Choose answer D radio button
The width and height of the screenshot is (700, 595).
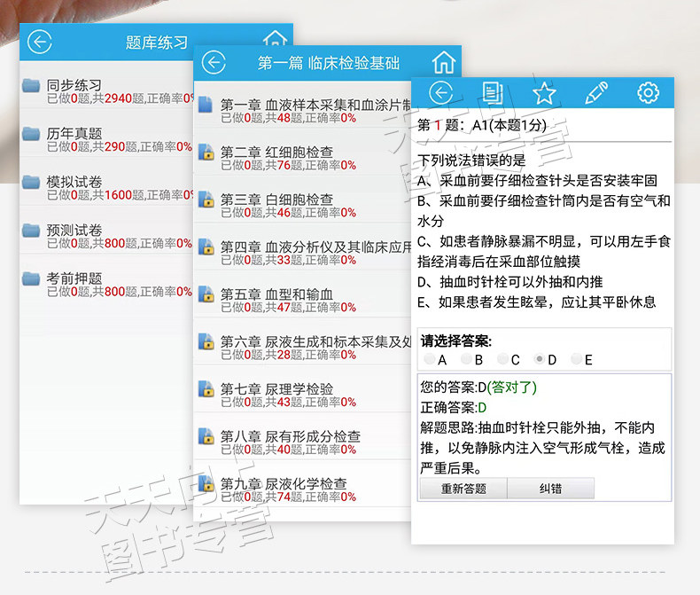pos(540,359)
